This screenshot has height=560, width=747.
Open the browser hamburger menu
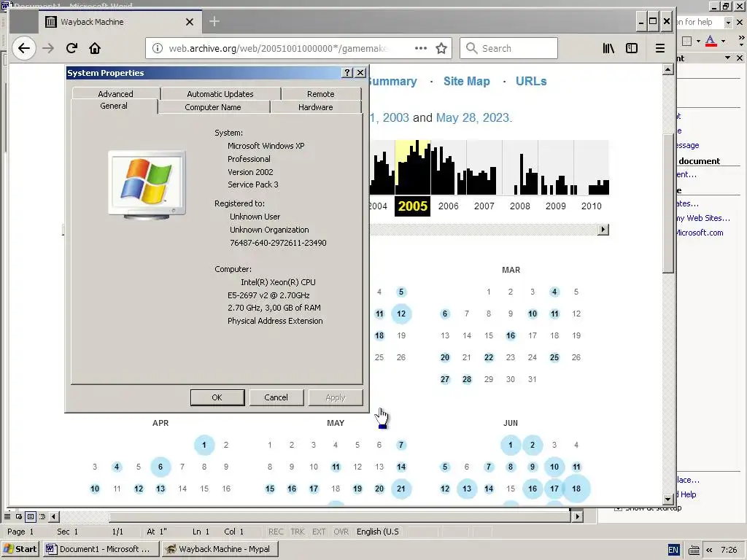click(659, 48)
